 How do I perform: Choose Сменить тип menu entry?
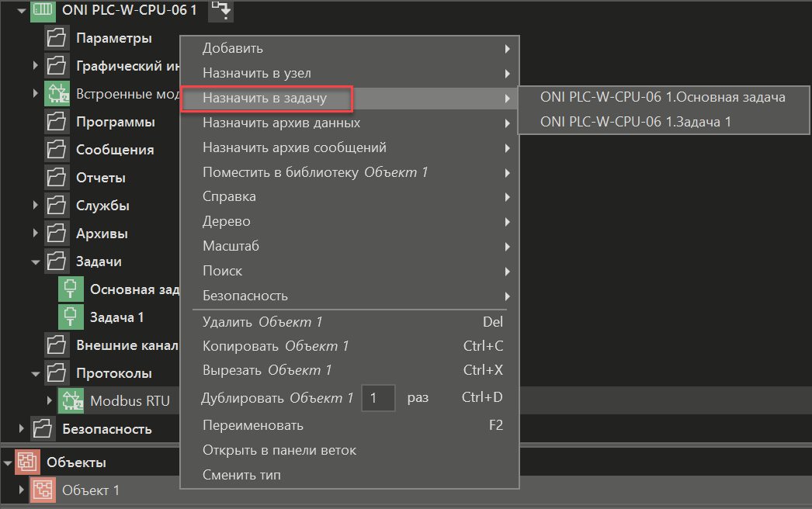click(x=349, y=475)
